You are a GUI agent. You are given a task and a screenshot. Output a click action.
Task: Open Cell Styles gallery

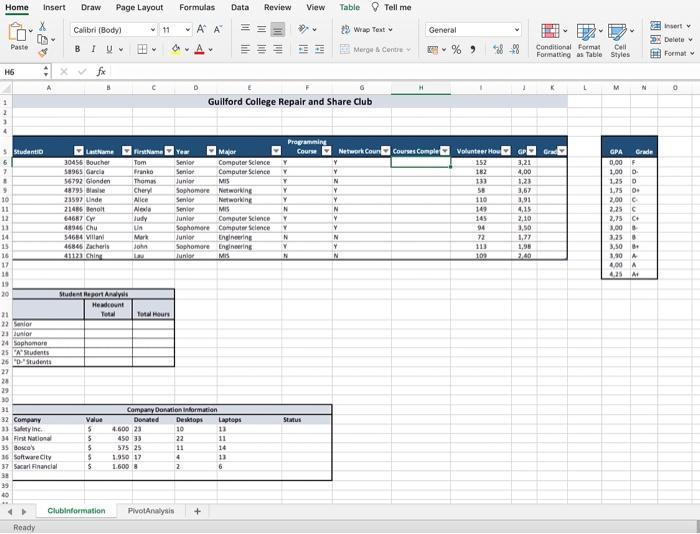[x=620, y=41]
